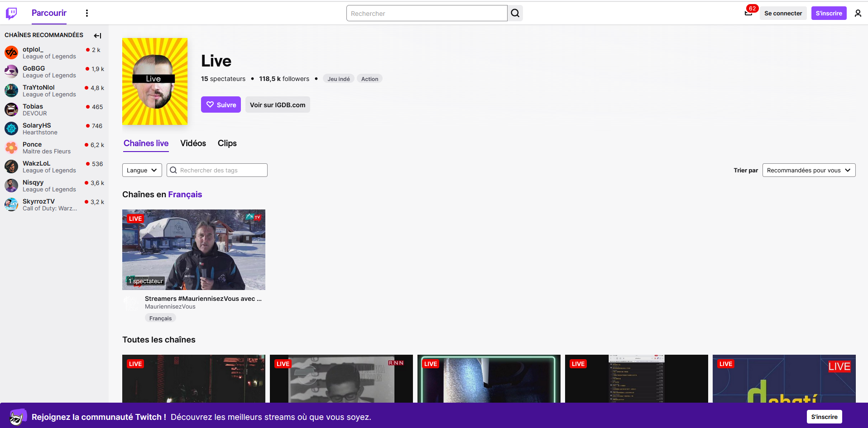The image size is (868, 428).
Task: Select SolaryHS in recommended channels
Action: tap(37, 125)
